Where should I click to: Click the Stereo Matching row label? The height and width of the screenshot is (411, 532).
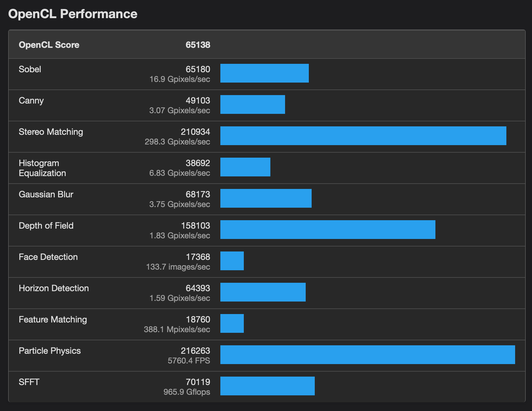[x=51, y=132]
